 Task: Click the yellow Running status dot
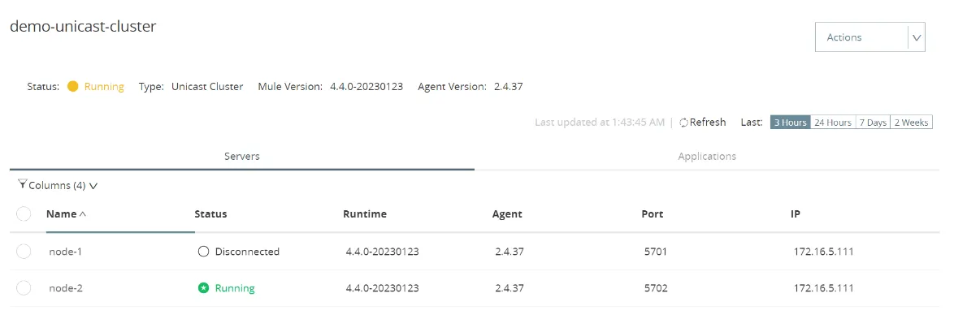click(73, 87)
